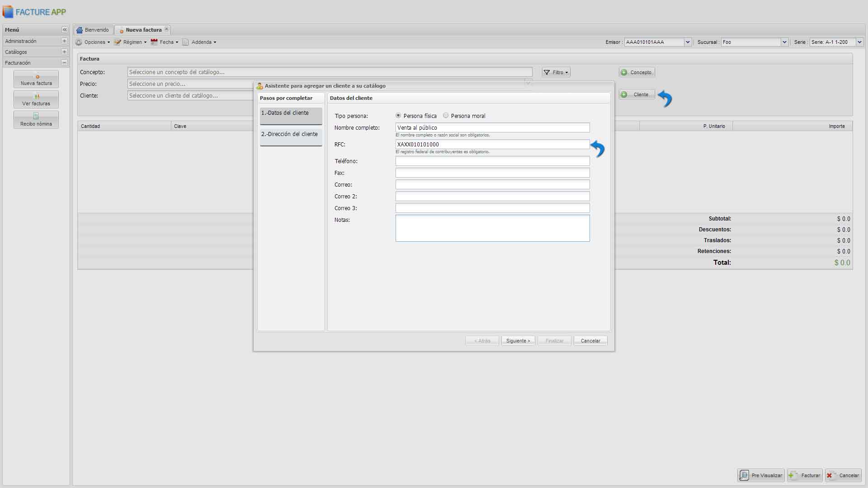This screenshot has width=868, height=488.
Task: Click Cancelar in the wizard dialog
Action: [x=590, y=341]
